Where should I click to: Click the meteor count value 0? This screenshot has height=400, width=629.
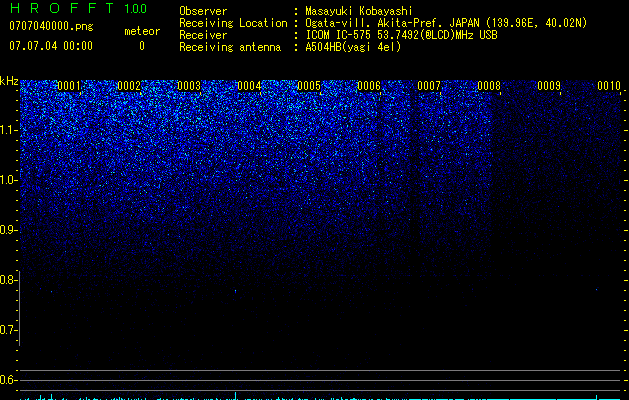tap(142, 46)
